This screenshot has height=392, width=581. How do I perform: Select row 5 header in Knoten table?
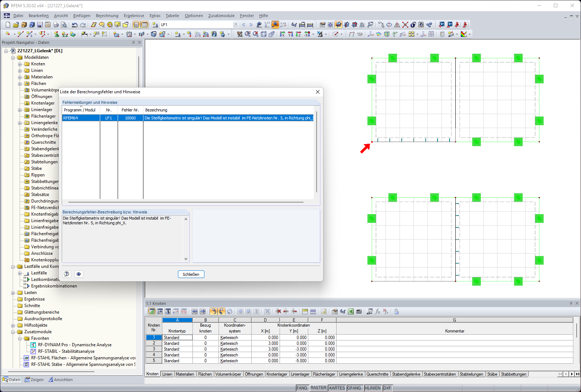click(x=154, y=361)
